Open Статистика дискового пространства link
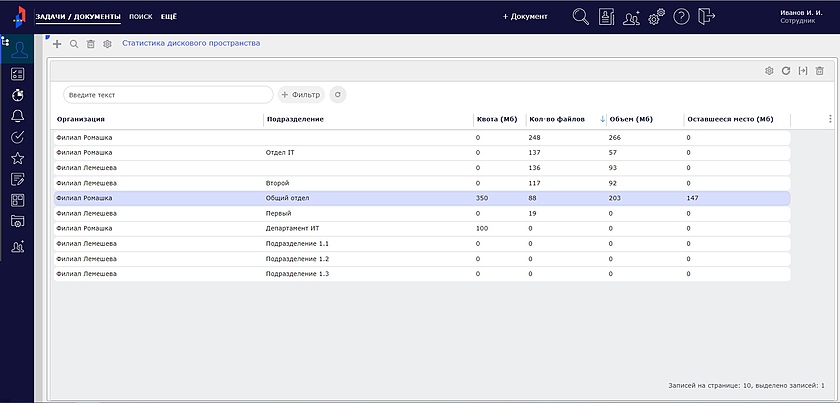Viewport: 840px width, 403px height. [x=190, y=44]
